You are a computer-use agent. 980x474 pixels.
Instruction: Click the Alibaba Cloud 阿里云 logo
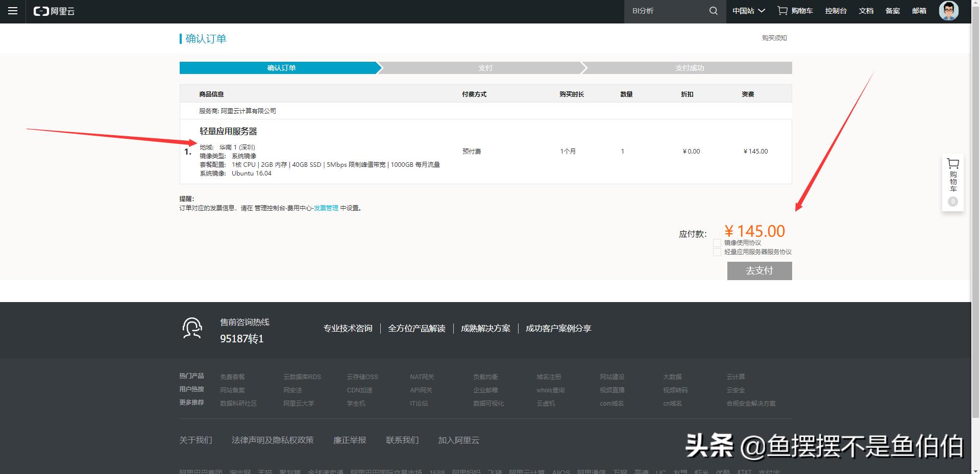pyautogui.click(x=54, y=11)
